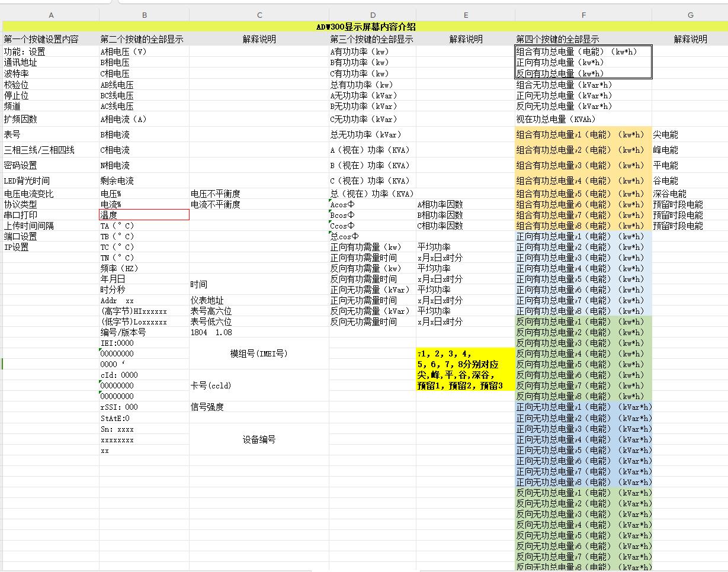Image resolution: width=728 pixels, height=572 pixels.
Task: Click the 电流不平衡度 cell
Action: click(x=259, y=204)
